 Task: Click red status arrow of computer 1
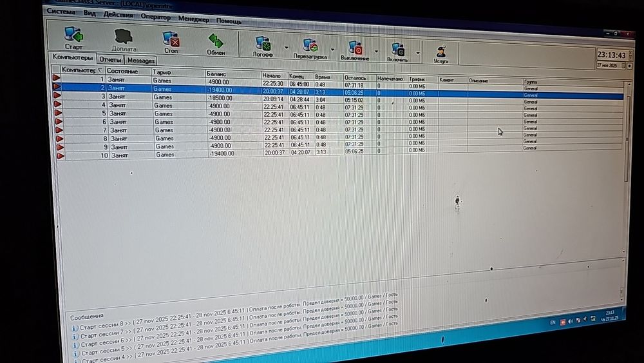click(x=56, y=78)
